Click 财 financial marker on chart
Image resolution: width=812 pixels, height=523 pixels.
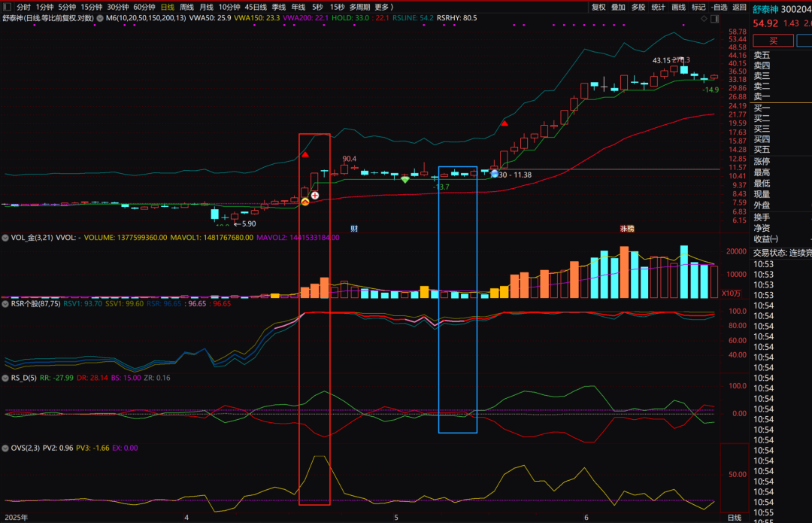pos(354,229)
